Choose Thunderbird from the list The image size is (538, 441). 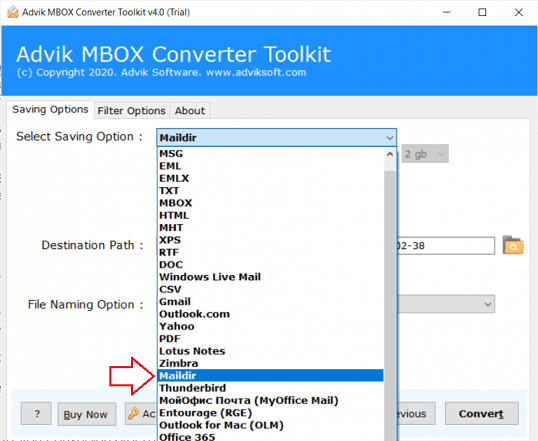pyautogui.click(x=270, y=388)
